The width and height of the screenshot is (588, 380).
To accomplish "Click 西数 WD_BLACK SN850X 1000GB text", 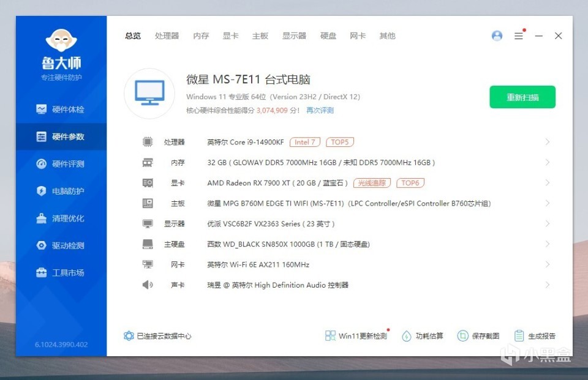I will pos(288,244).
